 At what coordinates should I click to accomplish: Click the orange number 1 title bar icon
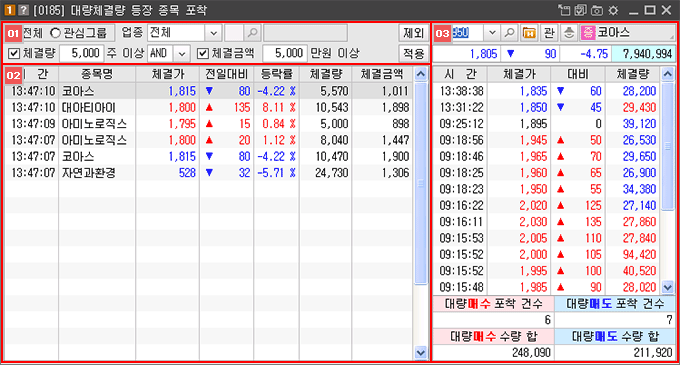point(10,10)
